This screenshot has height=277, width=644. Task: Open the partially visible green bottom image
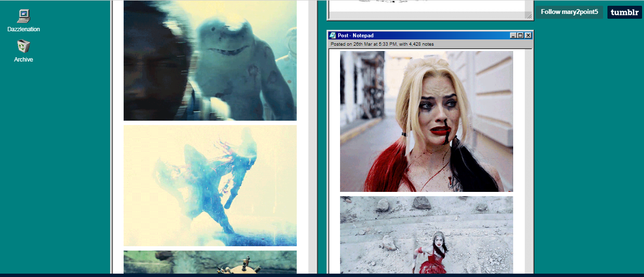pos(210,262)
